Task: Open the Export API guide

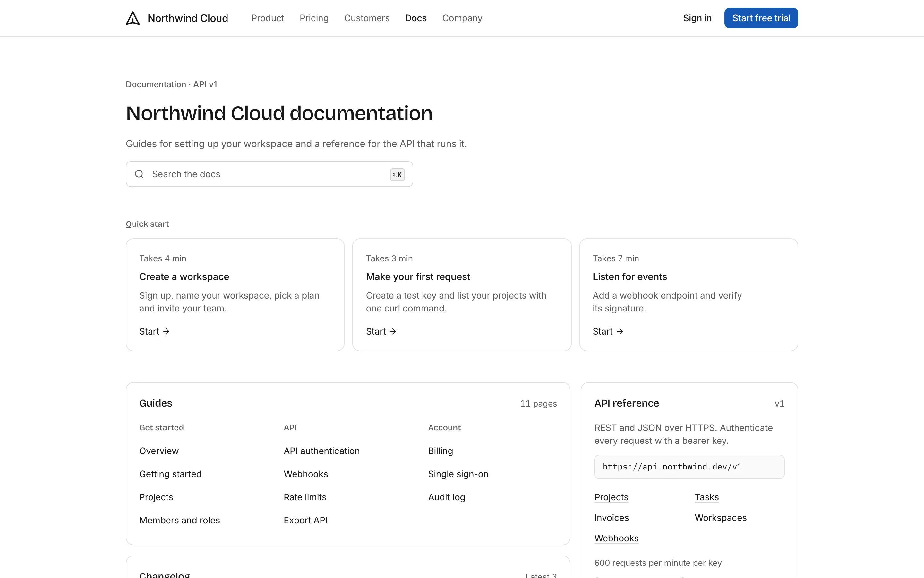Action: click(305, 520)
